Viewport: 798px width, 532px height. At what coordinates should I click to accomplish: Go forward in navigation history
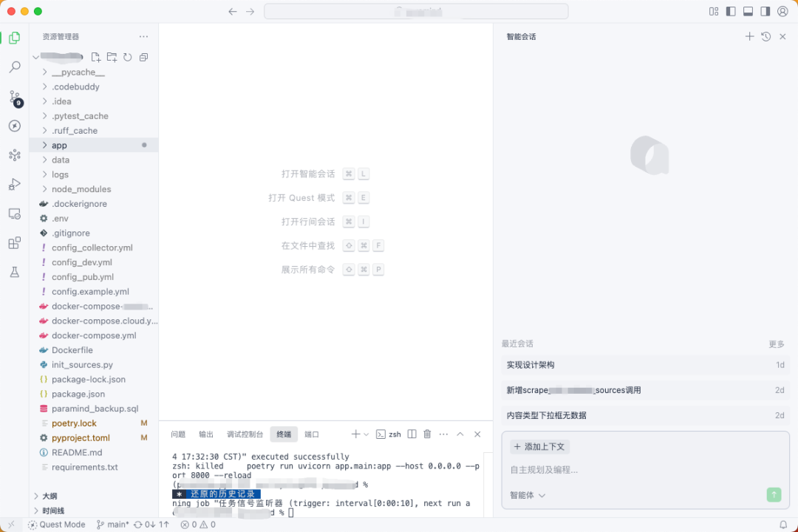click(x=250, y=11)
